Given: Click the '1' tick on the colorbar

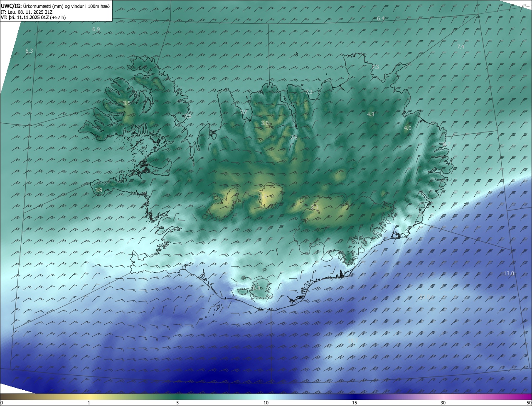Looking at the screenshot, I should pos(89,403).
